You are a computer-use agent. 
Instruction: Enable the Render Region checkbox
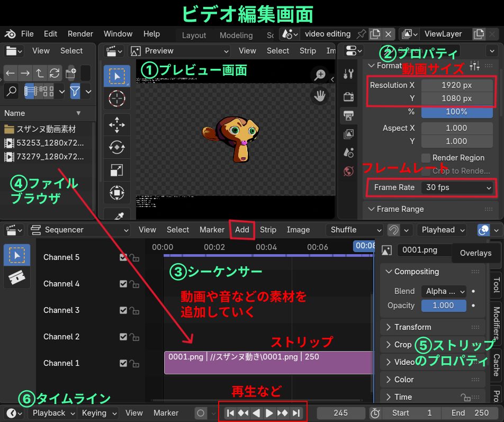pyautogui.click(x=426, y=158)
